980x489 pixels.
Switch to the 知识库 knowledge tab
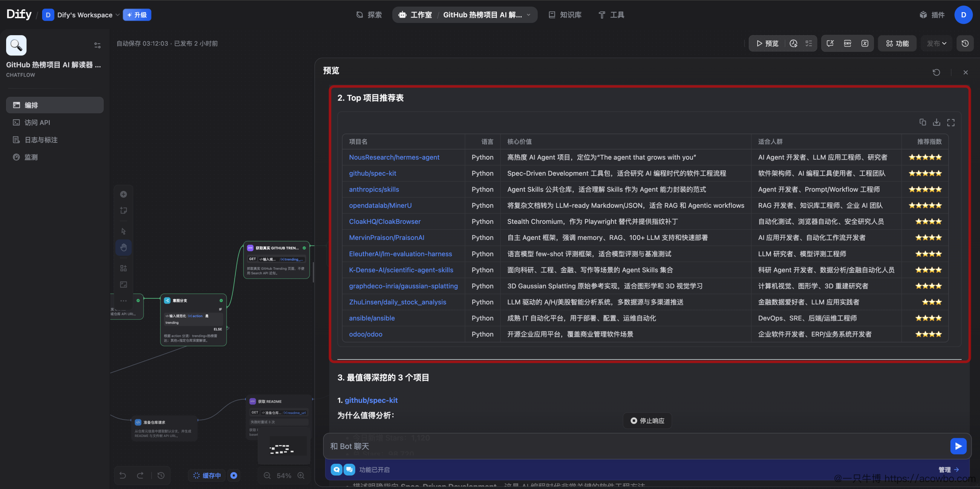pos(565,15)
